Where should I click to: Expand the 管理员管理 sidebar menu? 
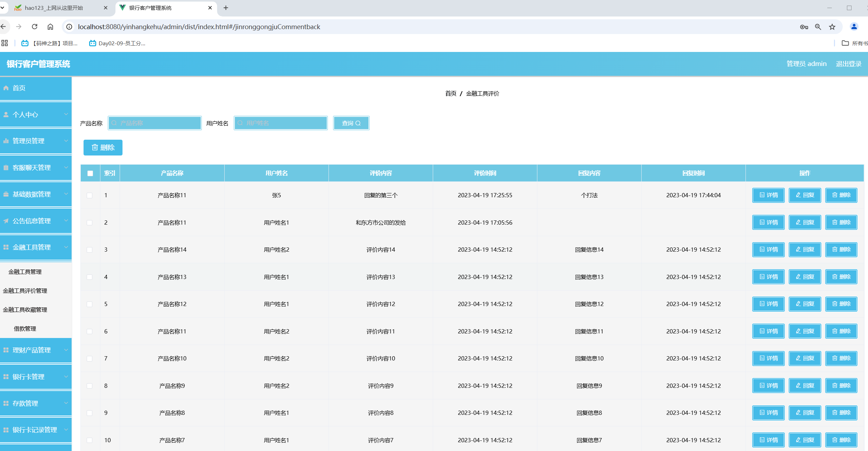[x=36, y=141]
